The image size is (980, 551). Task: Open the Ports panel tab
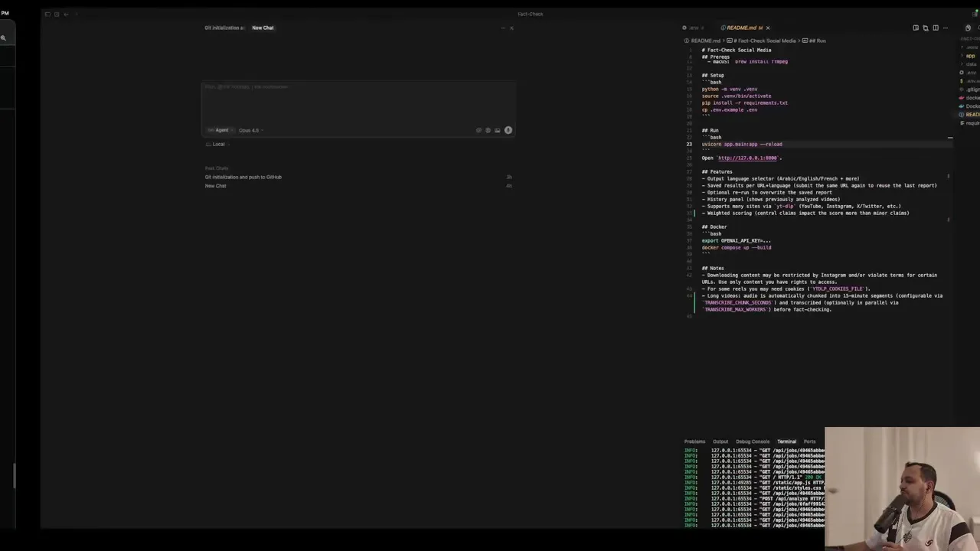[809, 442]
